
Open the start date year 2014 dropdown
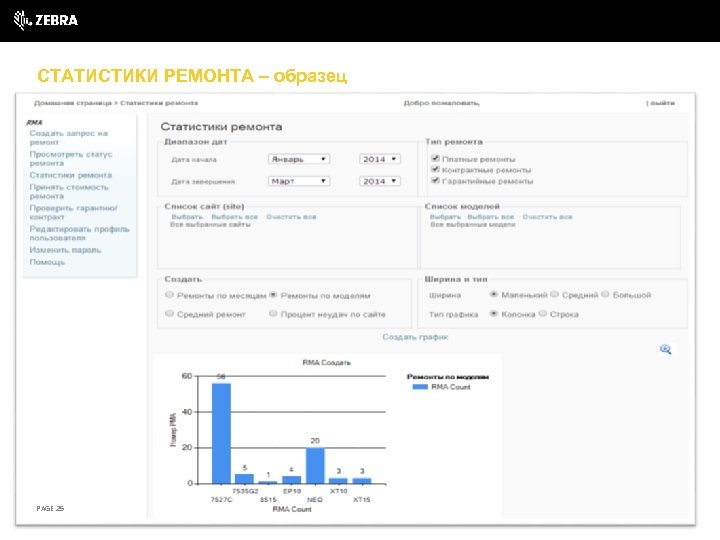tap(380, 159)
